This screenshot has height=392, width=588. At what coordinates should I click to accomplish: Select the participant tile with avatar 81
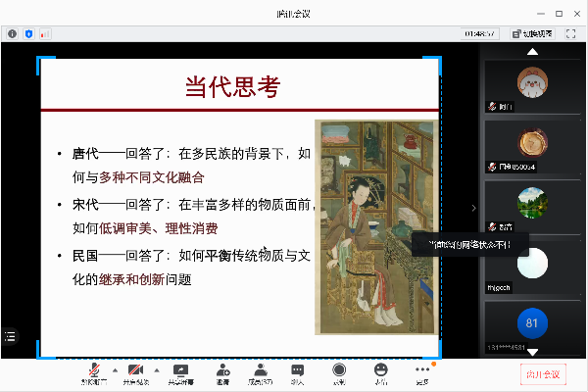(532, 322)
